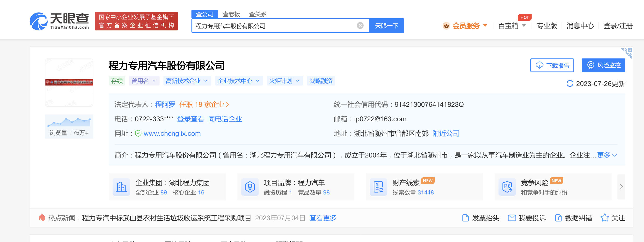This screenshot has width=644, height=242.
Task: Click the 数据纠错 data correction icon
Action: pyautogui.click(x=559, y=218)
